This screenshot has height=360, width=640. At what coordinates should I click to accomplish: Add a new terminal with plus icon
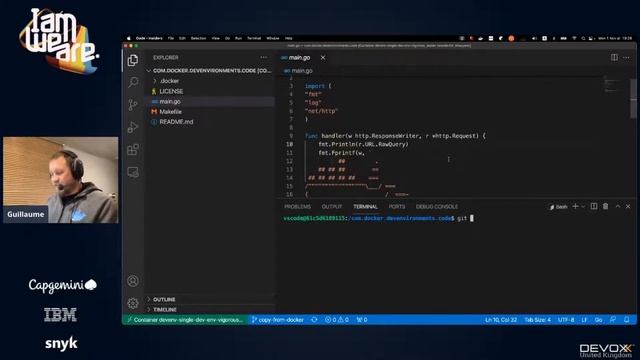(x=575, y=207)
